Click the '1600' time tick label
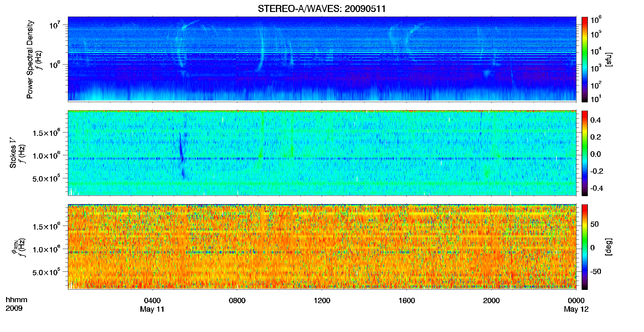Viewport: 644px width, 332px height. pyautogui.click(x=407, y=301)
